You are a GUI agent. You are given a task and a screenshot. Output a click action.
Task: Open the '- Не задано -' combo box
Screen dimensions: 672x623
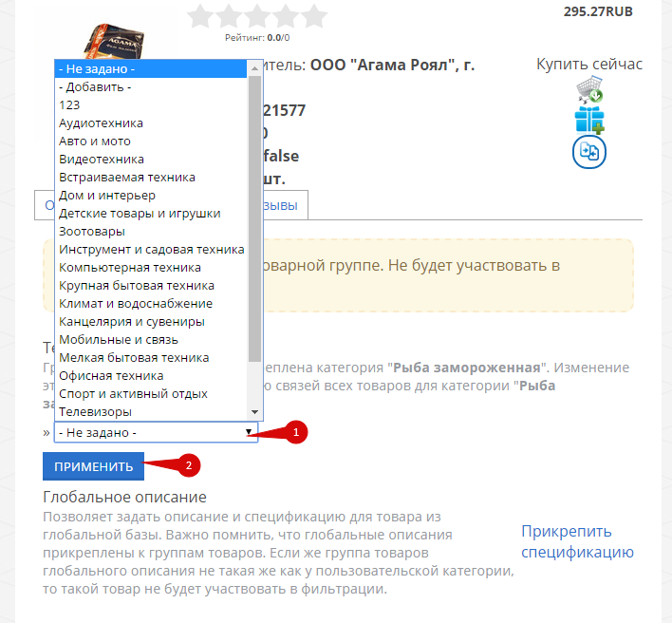[156, 432]
